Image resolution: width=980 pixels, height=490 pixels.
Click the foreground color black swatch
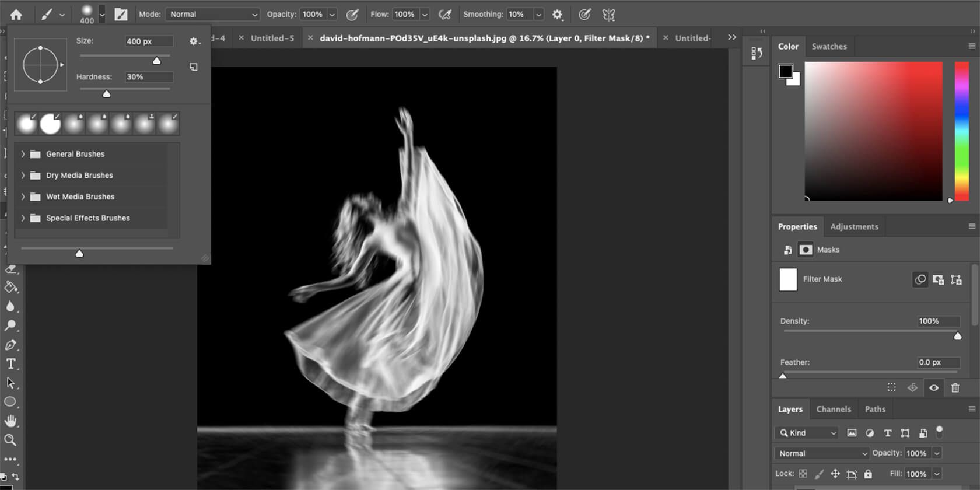[x=785, y=71]
